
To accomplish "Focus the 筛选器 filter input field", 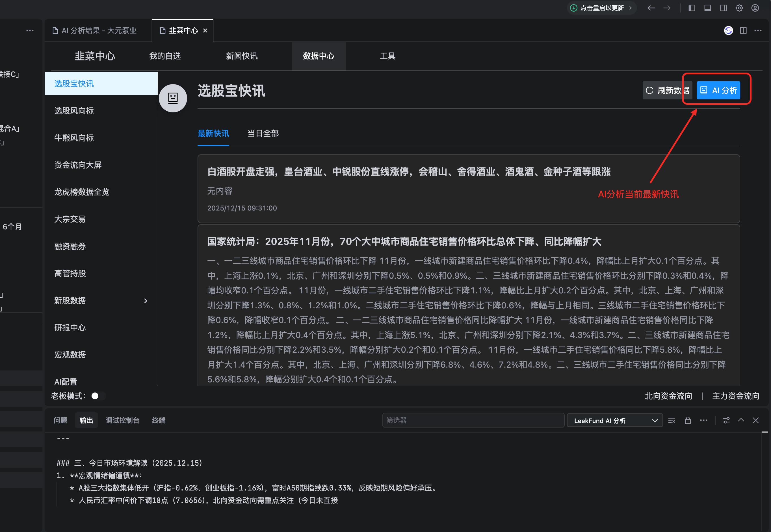I will pos(473,420).
